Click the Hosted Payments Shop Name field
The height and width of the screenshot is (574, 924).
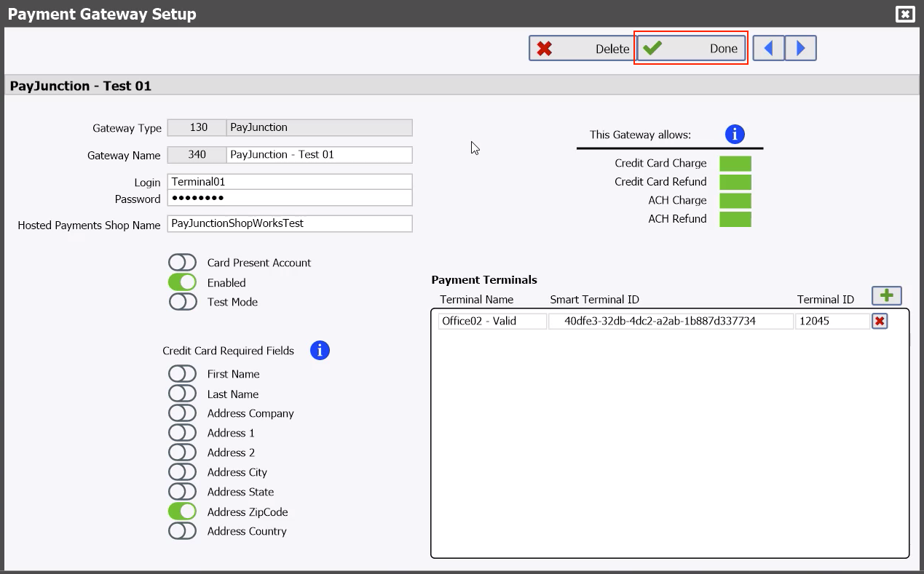290,223
